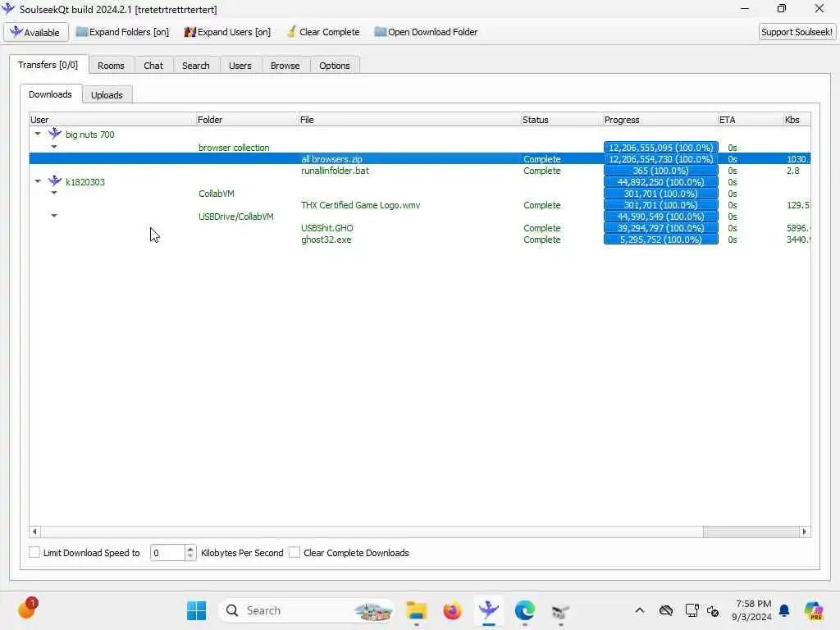840x630 pixels.
Task: Sort by the Progress column header
Action: point(660,120)
